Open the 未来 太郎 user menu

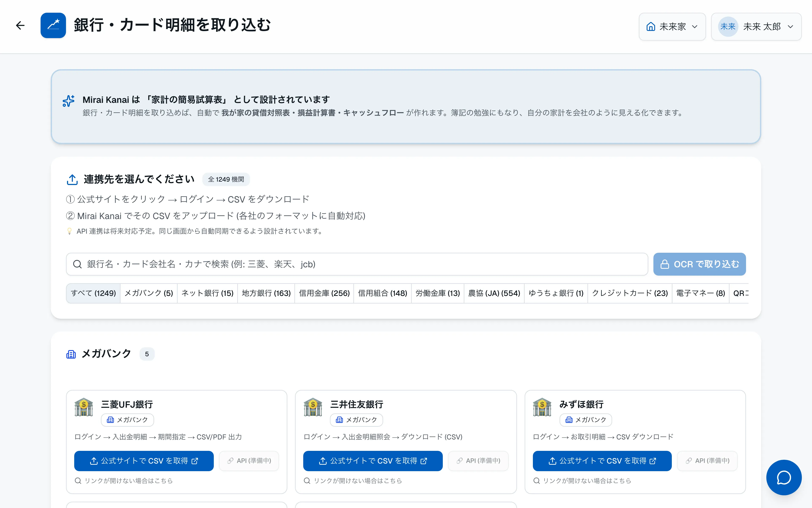pos(756,26)
